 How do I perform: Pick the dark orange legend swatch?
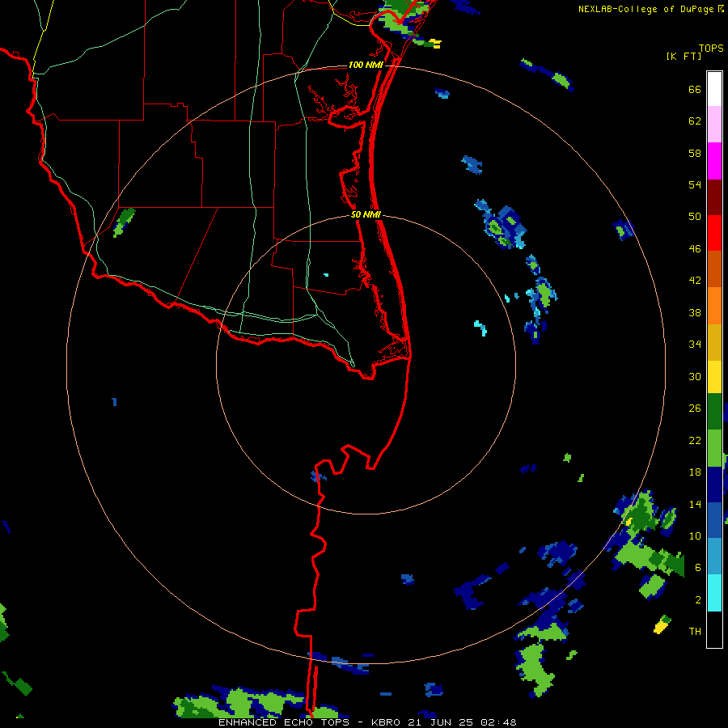click(714, 269)
